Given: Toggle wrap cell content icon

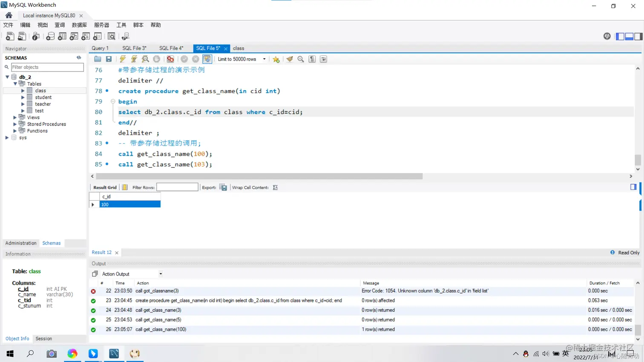Looking at the screenshot, I should click(275, 187).
